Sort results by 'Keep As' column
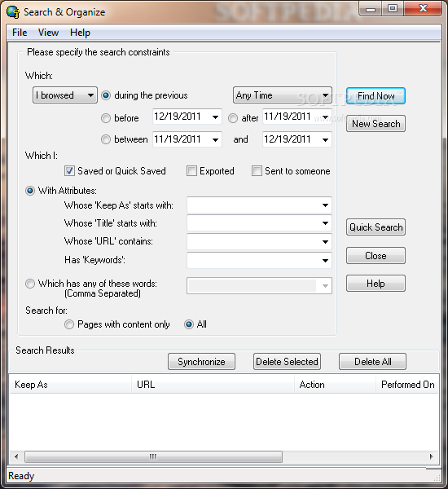 tap(70, 385)
